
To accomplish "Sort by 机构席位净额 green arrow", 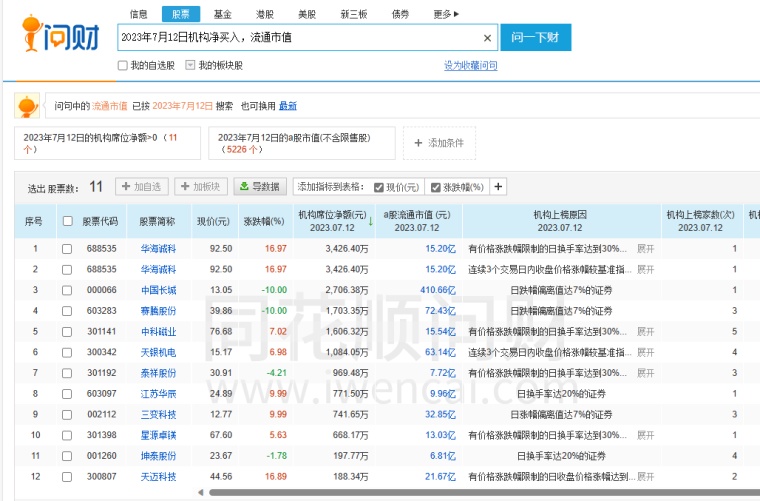I will 371,222.
